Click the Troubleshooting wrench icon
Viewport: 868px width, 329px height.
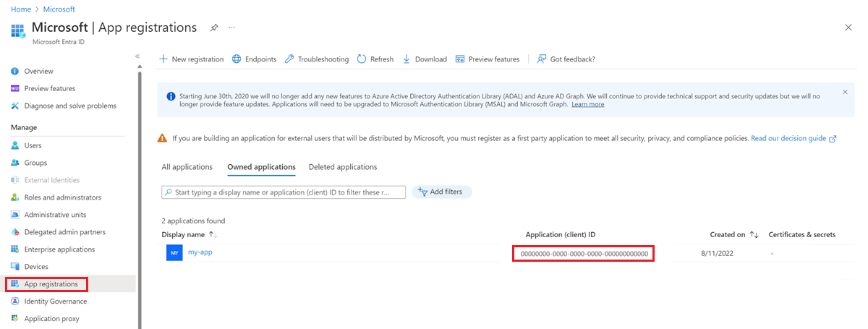coord(289,59)
